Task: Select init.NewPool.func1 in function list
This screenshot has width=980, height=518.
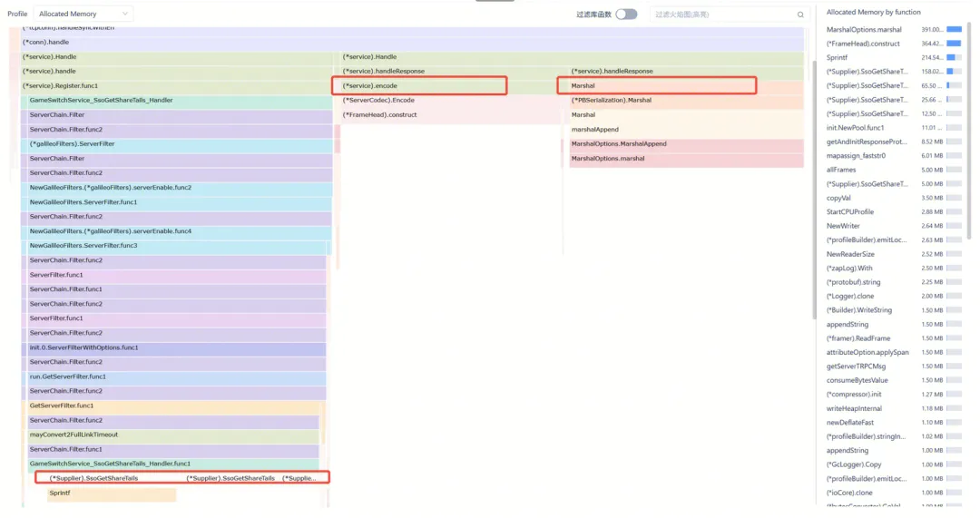Action: click(860, 128)
